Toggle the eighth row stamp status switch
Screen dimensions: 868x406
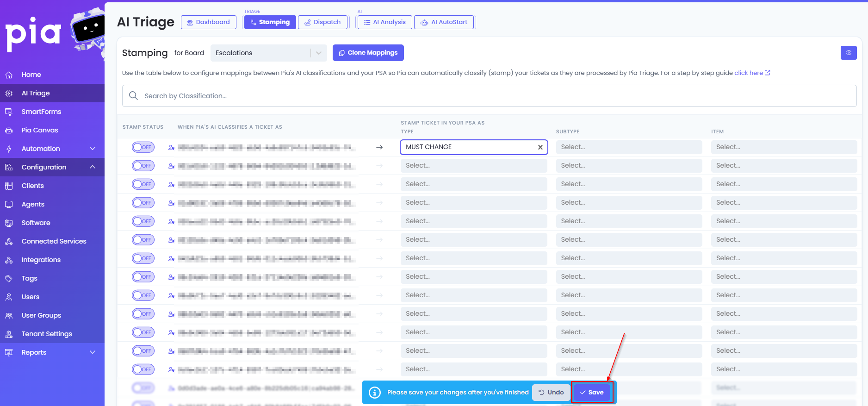point(143,277)
